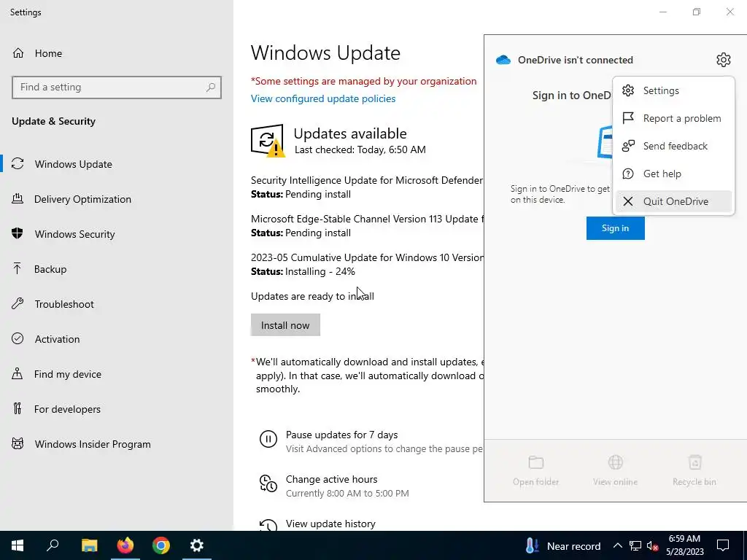Viewport: 747px width, 560px height.
Task: Click the Find my device label
Action: 68,374
